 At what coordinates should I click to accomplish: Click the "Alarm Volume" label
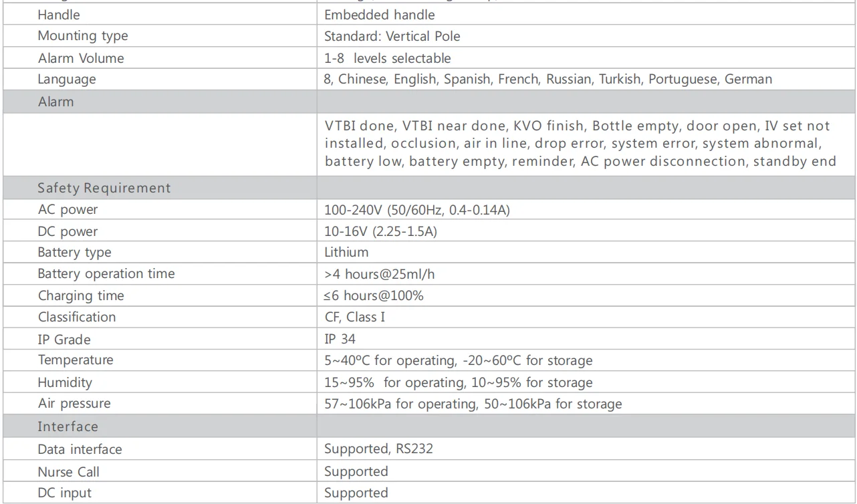81,58
